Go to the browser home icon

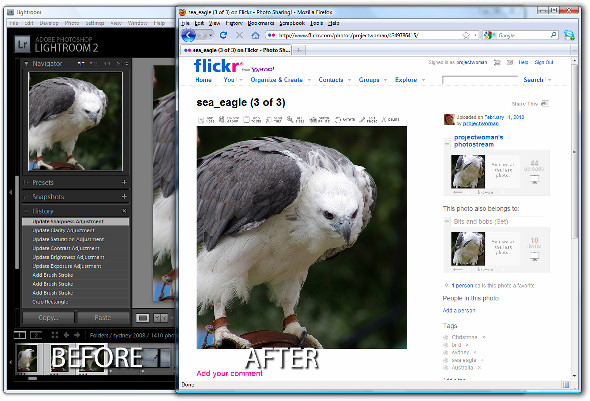pyautogui.click(x=255, y=35)
